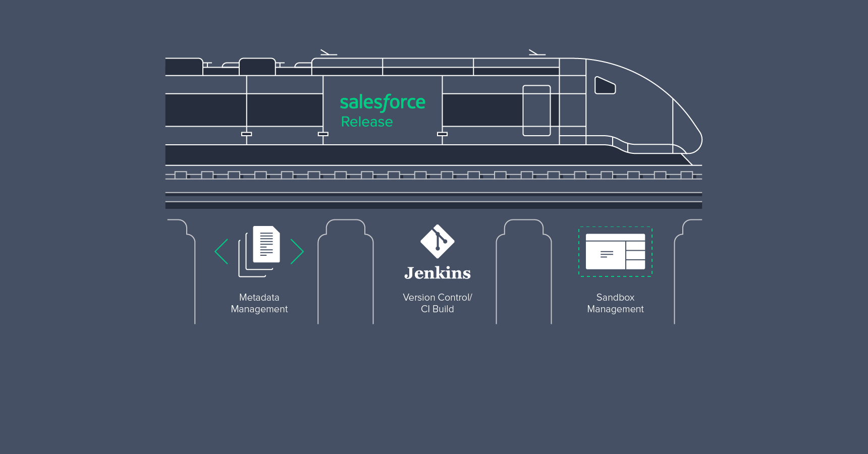This screenshot has width=868, height=454.
Task: Expand using the right green chevron
Action: 298,251
